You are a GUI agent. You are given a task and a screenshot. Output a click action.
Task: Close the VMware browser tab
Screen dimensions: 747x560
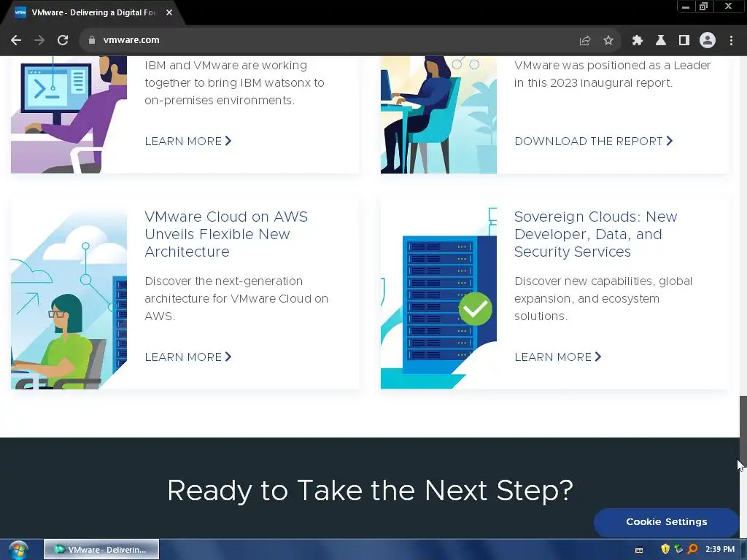point(169,12)
